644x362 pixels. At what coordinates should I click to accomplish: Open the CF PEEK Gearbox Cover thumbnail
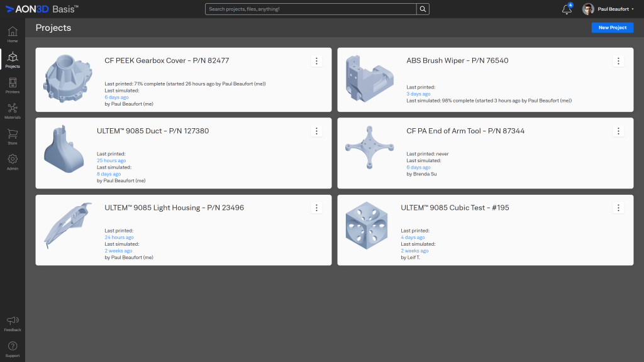68,79
